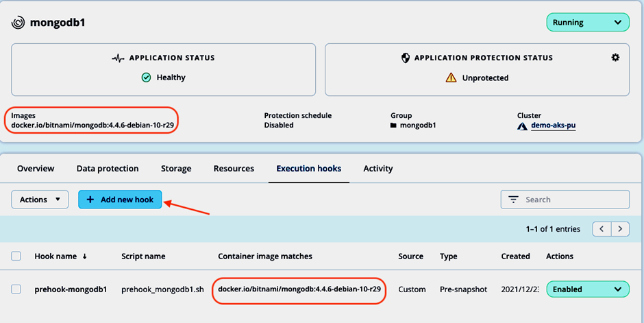Screen dimensions: 644x323
Task: Click the Script name column header
Action: click(143, 256)
